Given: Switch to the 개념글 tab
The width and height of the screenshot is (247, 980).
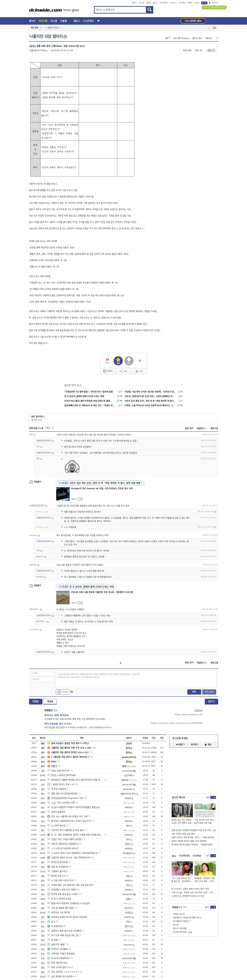Looking at the screenshot, I should click(50, 701).
